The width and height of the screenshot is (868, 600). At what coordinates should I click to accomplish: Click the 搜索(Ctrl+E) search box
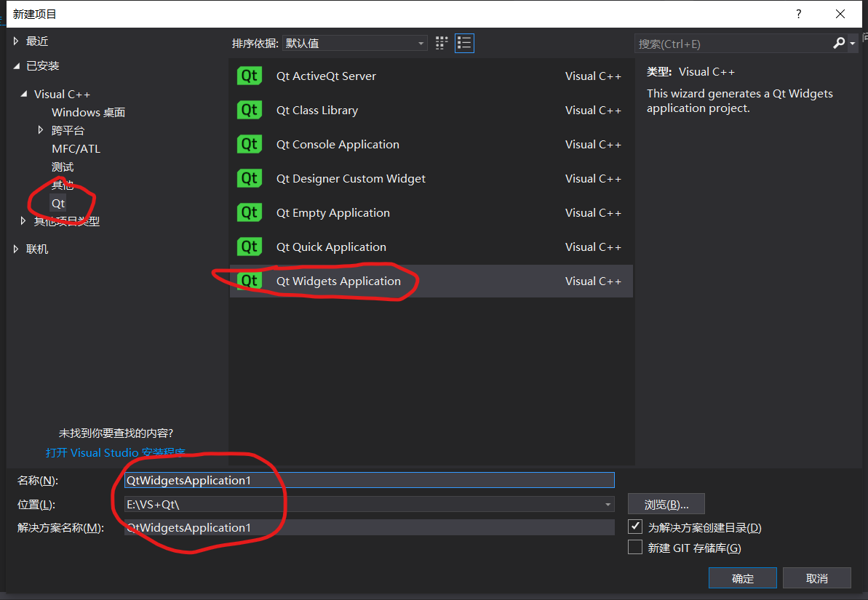pos(733,44)
